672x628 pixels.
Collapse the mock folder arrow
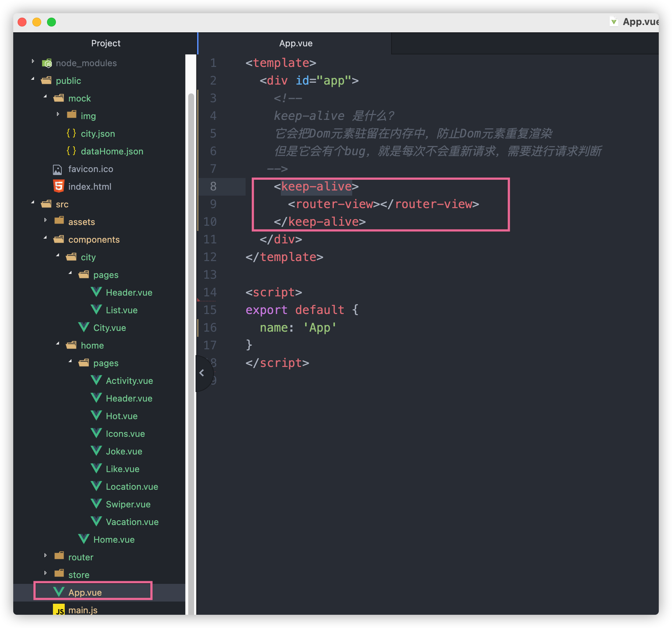(x=46, y=96)
